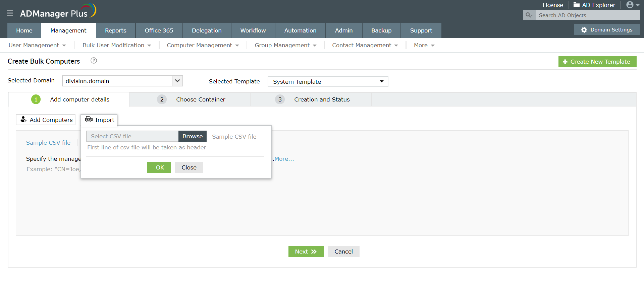Select the Choose Container step

click(190, 99)
